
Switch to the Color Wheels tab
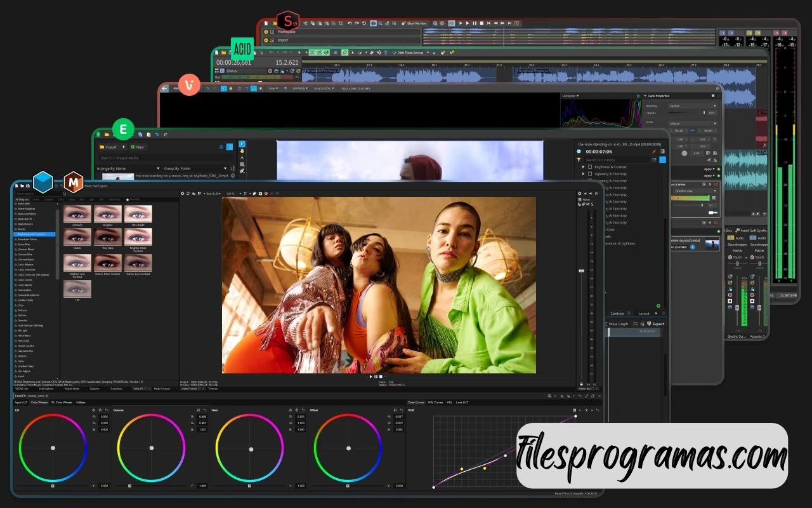click(39, 403)
